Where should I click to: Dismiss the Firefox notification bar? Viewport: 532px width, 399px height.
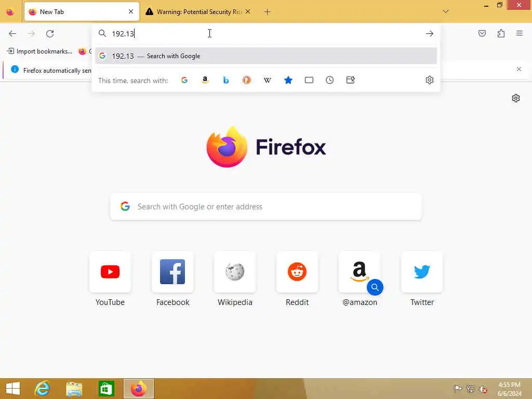(519, 69)
